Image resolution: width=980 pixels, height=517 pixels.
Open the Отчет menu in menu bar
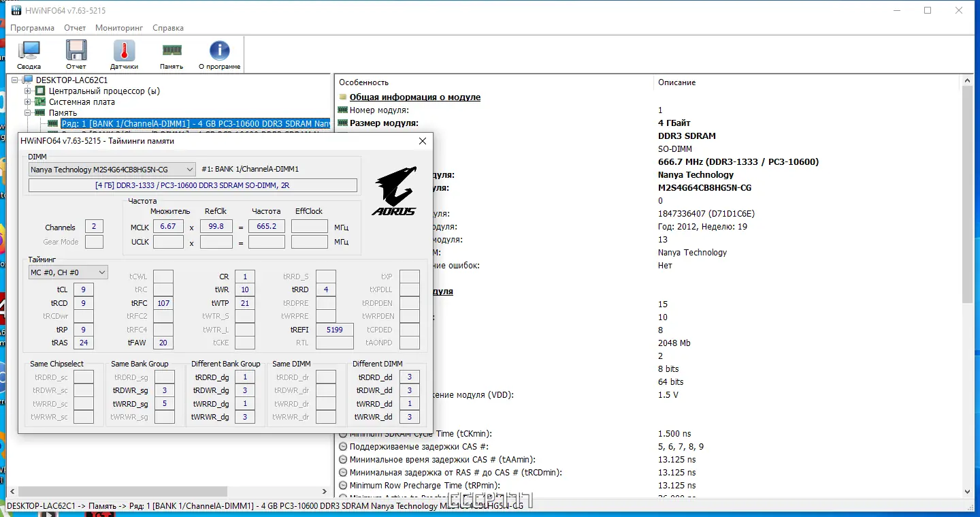coord(75,28)
